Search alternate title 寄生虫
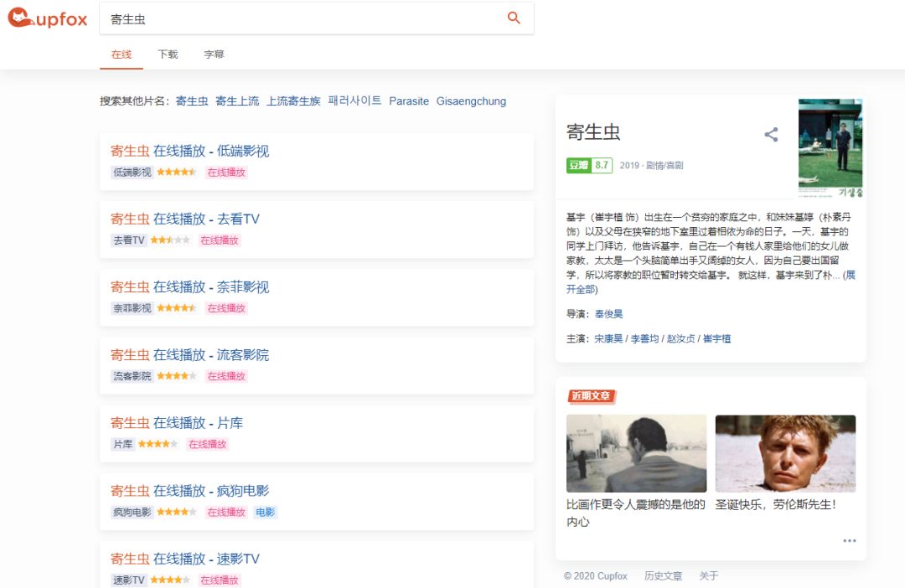This screenshot has width=905, height=588. (x=192, y=101)
